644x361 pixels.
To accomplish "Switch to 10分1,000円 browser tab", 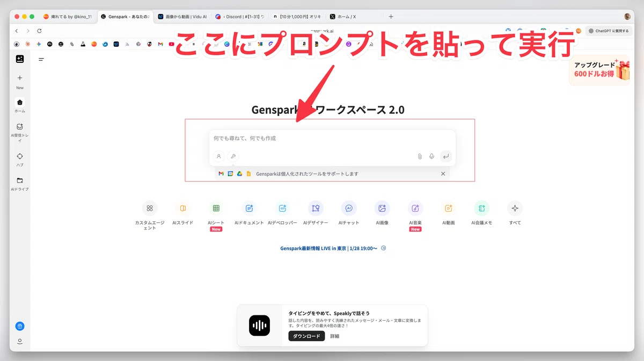I will pos(297,17).
